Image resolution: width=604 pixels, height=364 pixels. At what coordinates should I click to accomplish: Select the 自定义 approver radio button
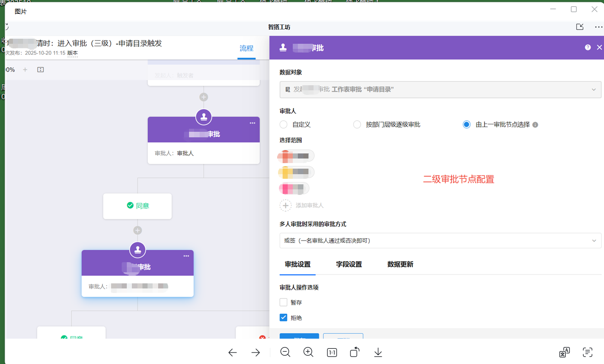pyautogui.click(x=284, y=124)
